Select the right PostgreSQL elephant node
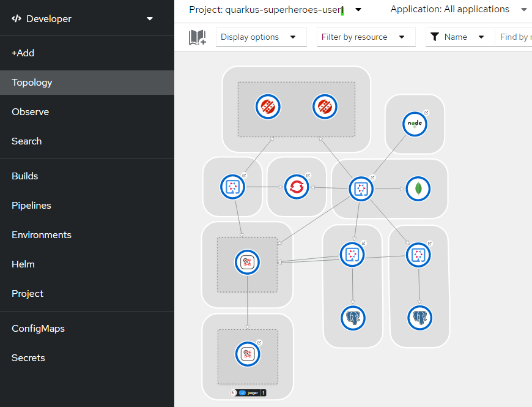The width and height of the screenshot is (532, 407). [x=419, y=318]
